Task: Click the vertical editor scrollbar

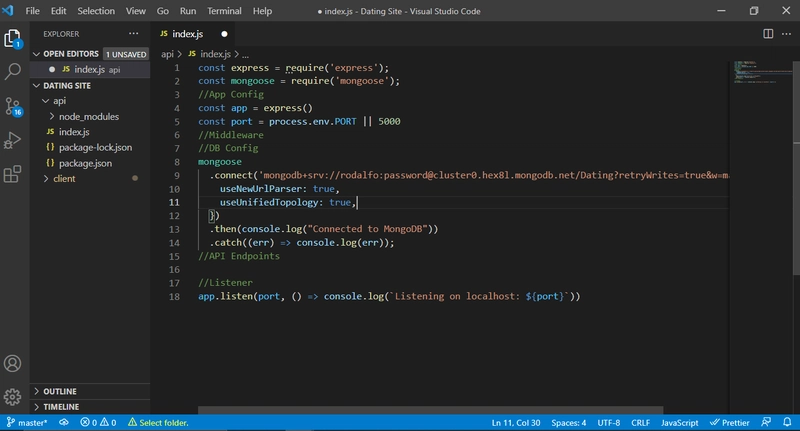Action: pos(796,167)
